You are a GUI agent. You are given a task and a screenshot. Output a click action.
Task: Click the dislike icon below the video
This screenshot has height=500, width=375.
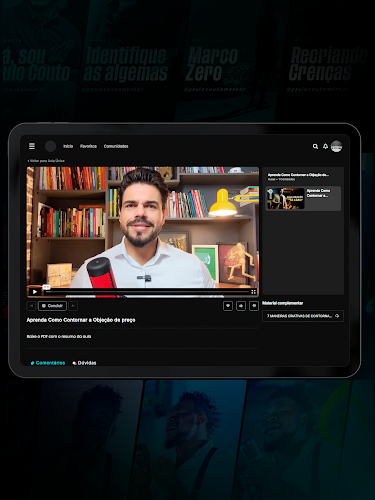(x=254, y=306)
